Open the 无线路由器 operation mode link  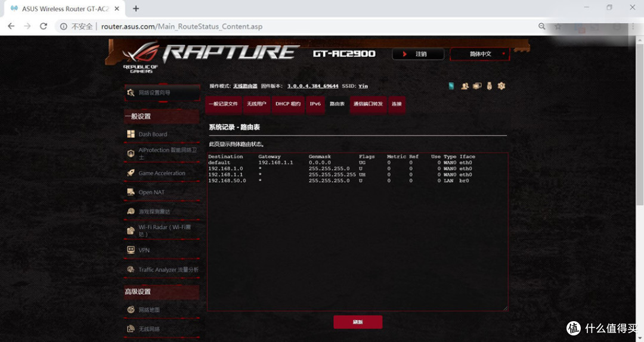pyautogui.click(x=245, y=86)
